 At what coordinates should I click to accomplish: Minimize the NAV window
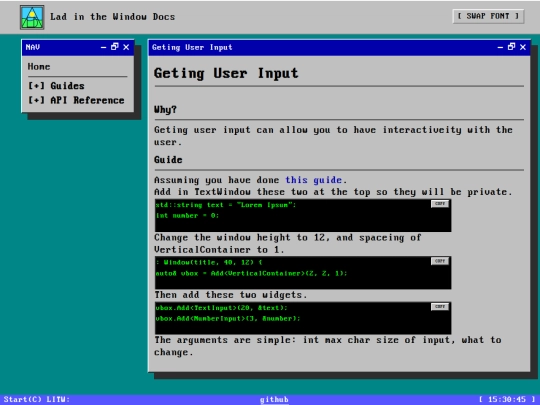click(x=103, y=47)
